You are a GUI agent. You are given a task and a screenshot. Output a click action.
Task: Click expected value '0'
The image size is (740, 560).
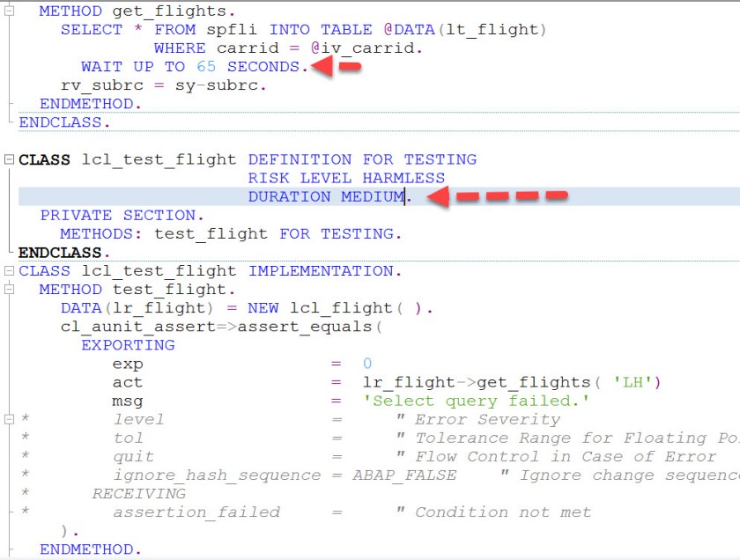point(367,364)
